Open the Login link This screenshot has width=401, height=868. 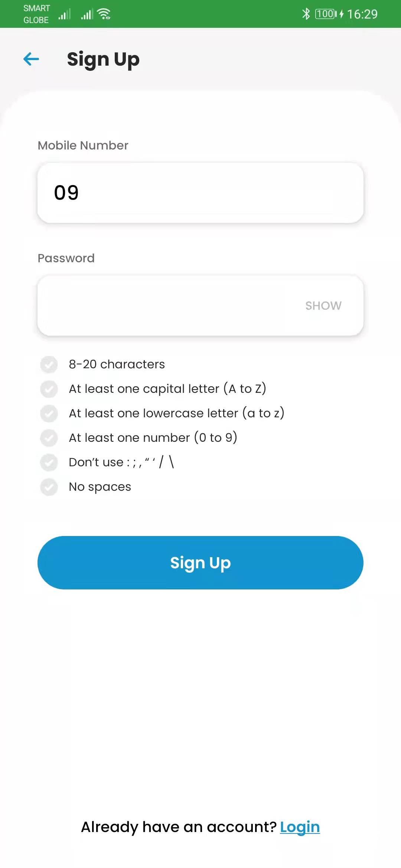pos(300,827)
